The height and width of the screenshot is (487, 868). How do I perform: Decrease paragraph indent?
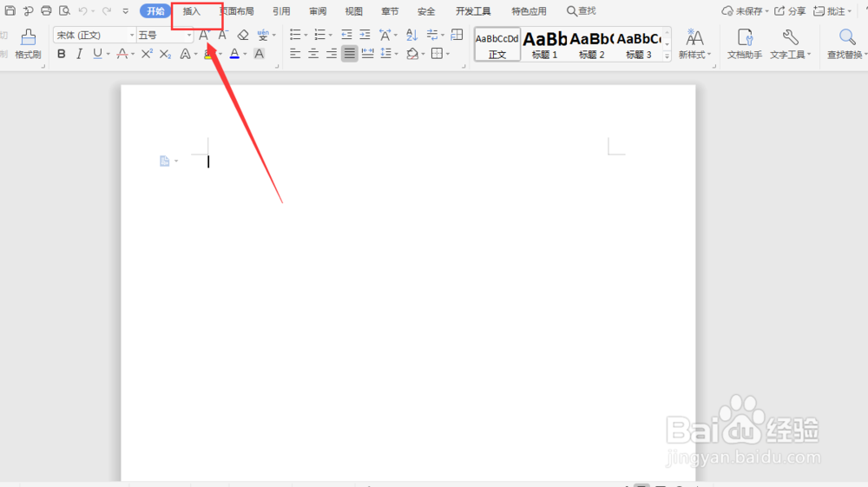click(346, 35)
